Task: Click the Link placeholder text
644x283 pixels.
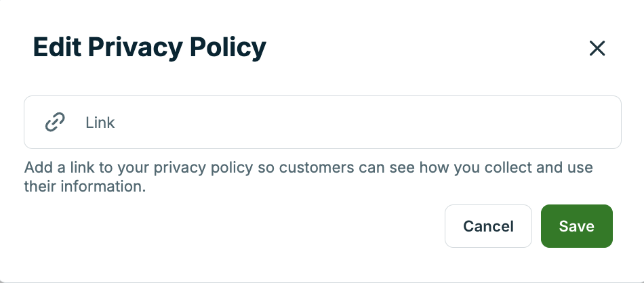Action: coord(100,123)
